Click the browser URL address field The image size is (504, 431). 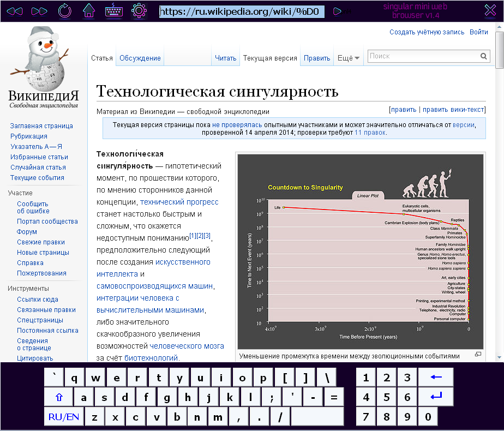(242, 11)
